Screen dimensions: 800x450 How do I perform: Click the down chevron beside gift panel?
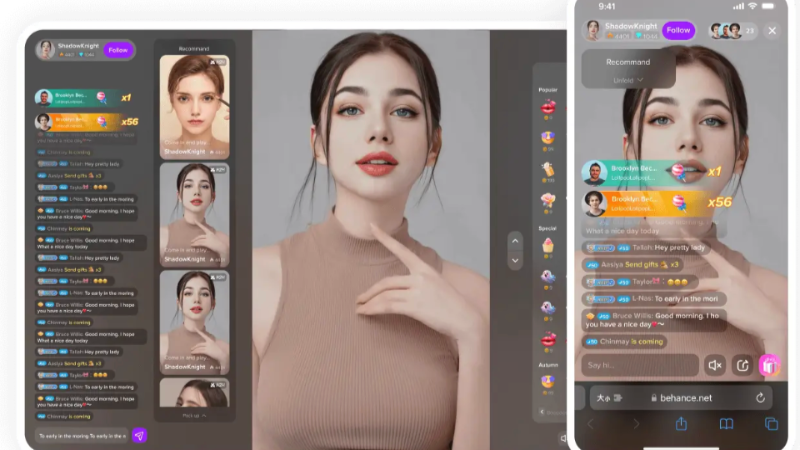pos(515,260)
